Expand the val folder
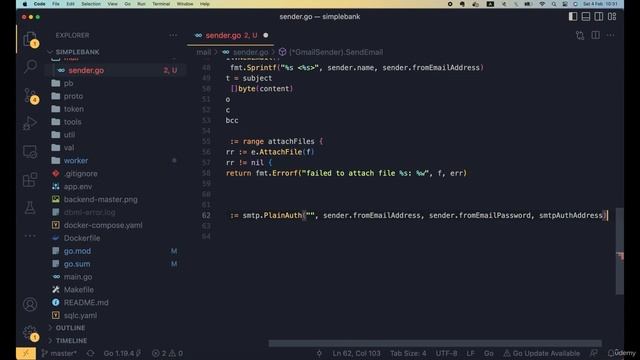 pos(69,148)
